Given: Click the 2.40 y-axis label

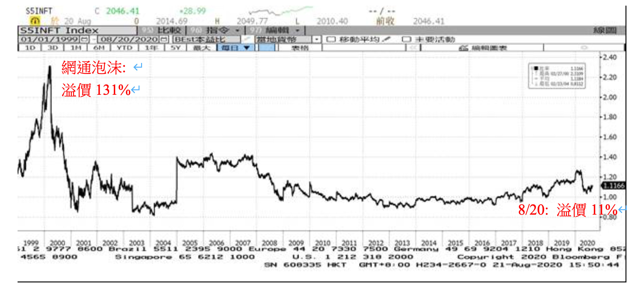Looking at the screenshot, I should (x=610, y=57).
